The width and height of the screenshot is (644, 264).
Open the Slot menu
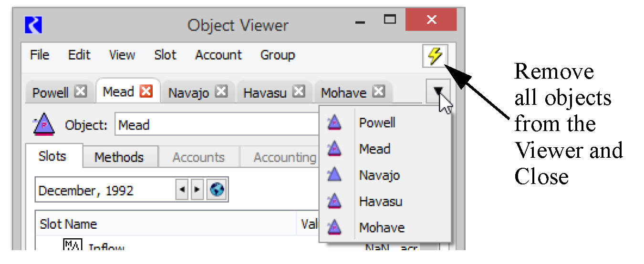point(165,55)
